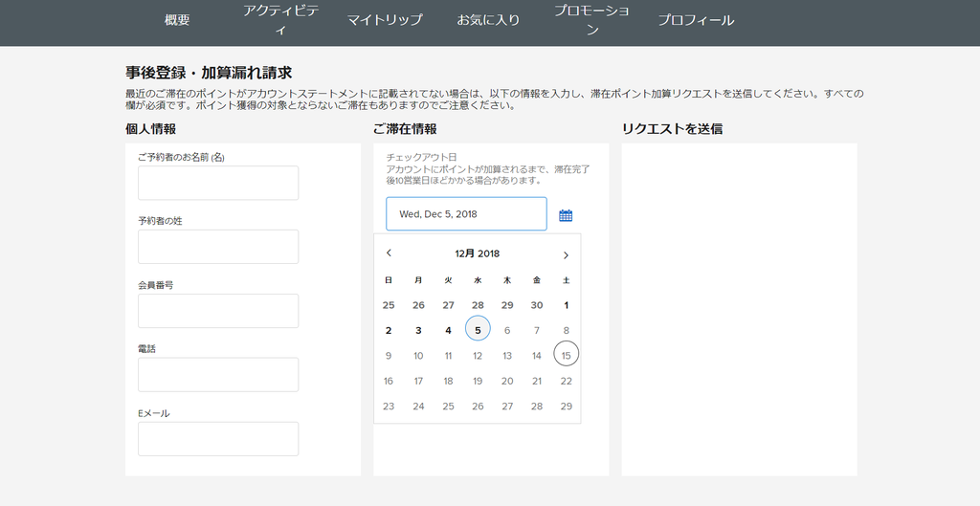This screenshot has height=506, width=980.
Task: Focus the Eメール input field
Action: 218,439
